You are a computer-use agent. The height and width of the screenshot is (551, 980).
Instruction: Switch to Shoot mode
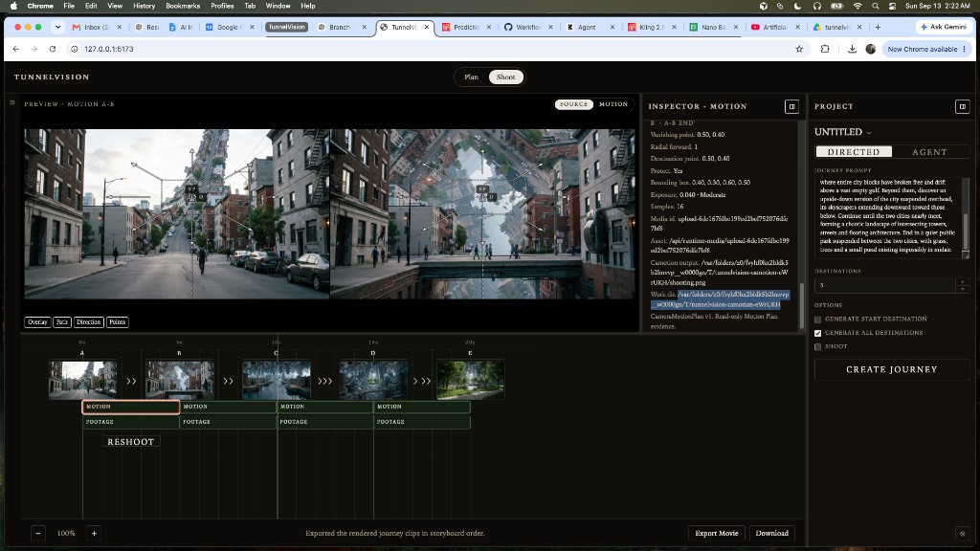pyautogui.click(x=505, y=77)
